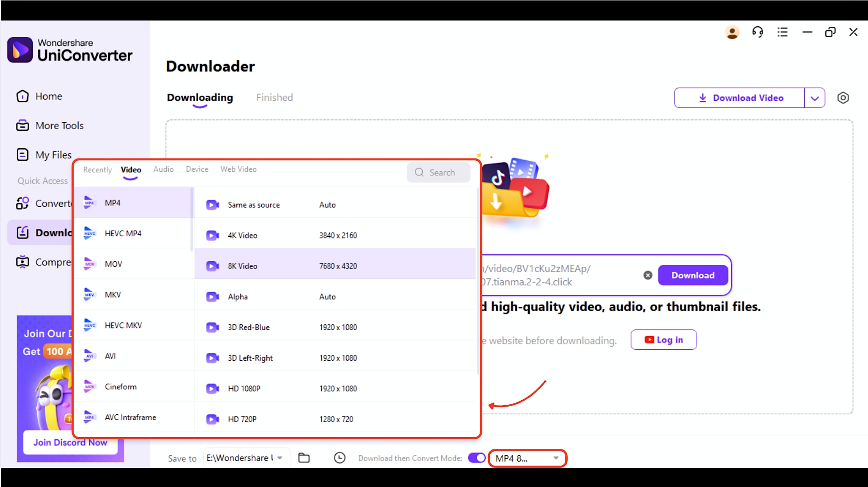
Task: Select the 7680 x 4320 resolution value
Action: click(338, 266)
